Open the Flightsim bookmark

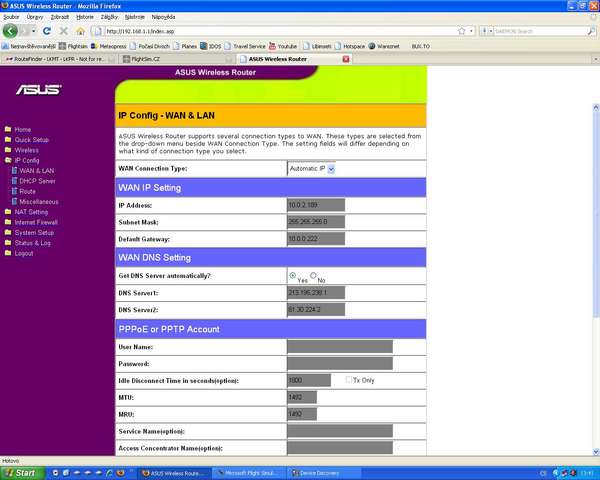(x=73, y=46)
